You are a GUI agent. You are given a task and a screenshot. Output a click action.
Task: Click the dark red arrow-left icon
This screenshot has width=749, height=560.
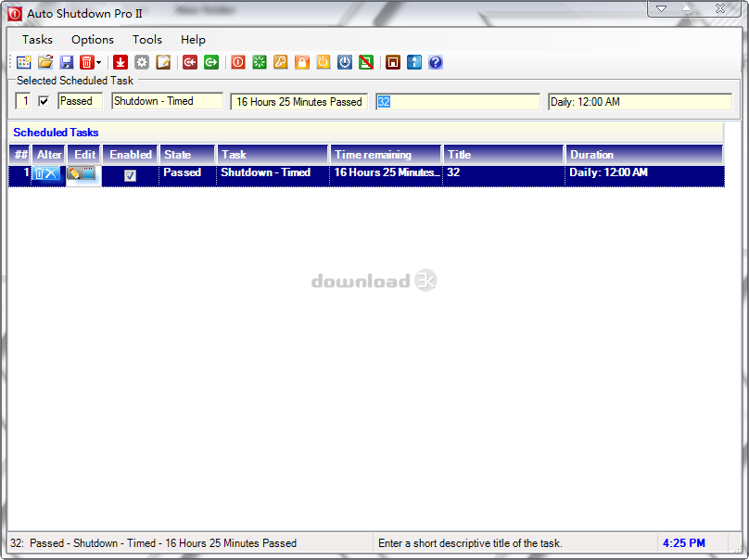click(x=190, y=62)
